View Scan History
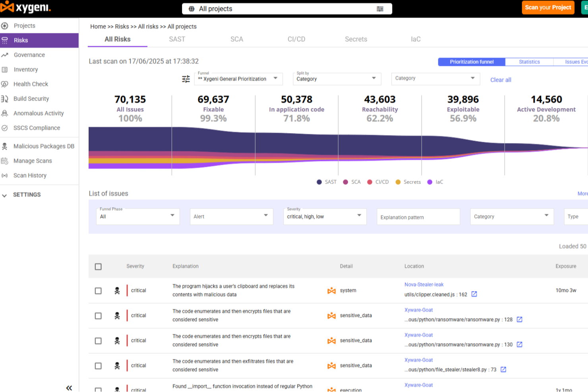The height and width of the screenshot is (392, 588). click(x=30, y=175)
